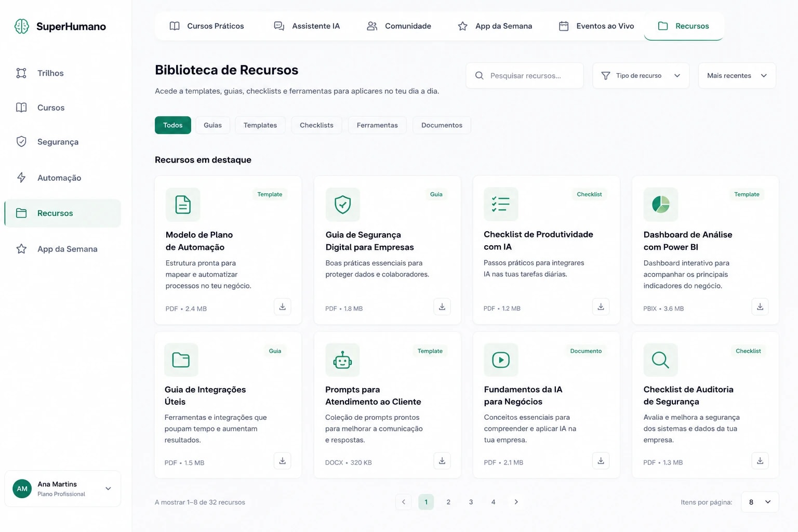798x532 pixels.
Task: Click the Template tag on Prompts card
Action: 430,351
